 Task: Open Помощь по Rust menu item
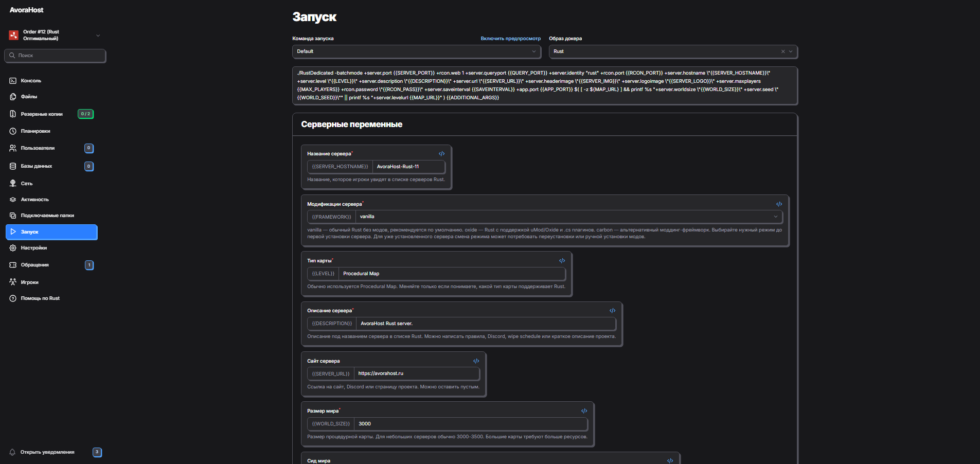click(51, 298)
